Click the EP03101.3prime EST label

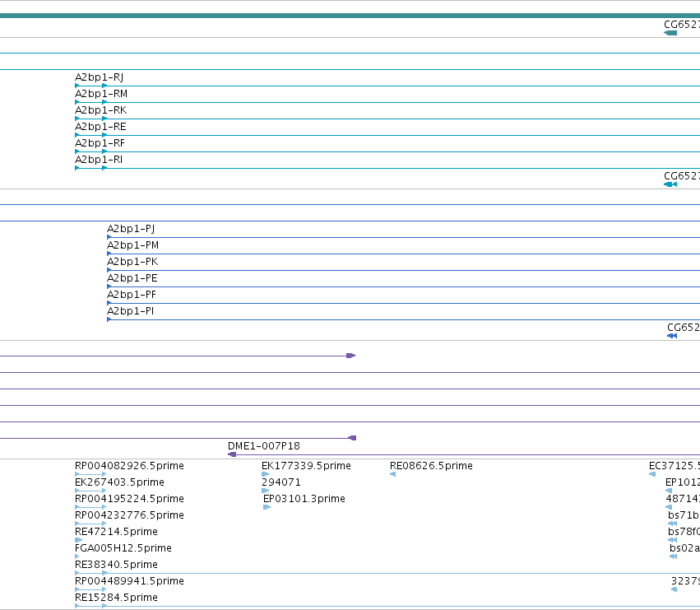[x=304, y=499]
